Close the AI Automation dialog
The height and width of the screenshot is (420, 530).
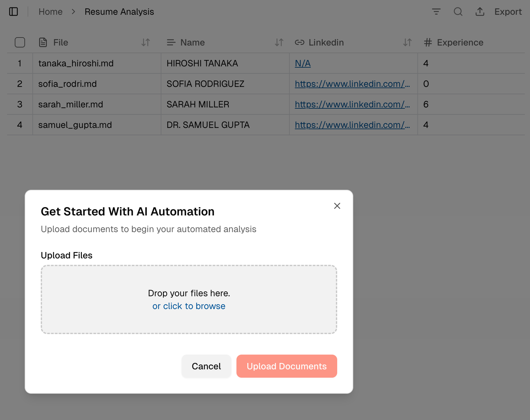(337, 206)
